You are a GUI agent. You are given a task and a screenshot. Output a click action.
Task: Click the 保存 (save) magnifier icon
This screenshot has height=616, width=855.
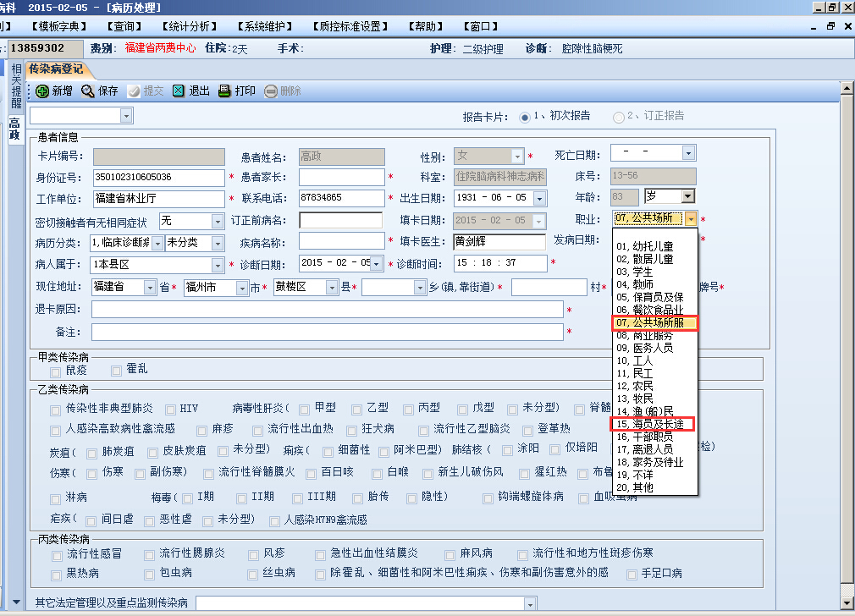(88, 91)
